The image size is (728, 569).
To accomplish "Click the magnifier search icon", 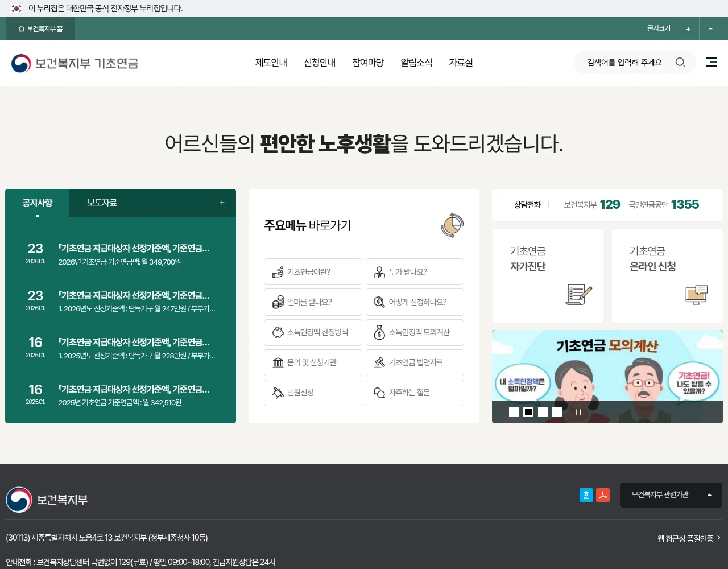I will click(x=680, y=63).
